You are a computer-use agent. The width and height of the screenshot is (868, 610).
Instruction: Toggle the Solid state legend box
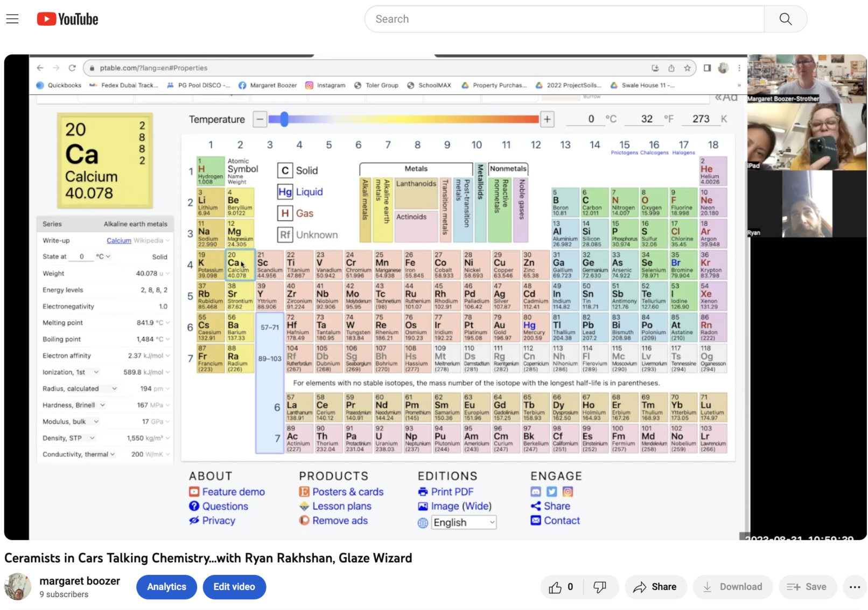285,171
